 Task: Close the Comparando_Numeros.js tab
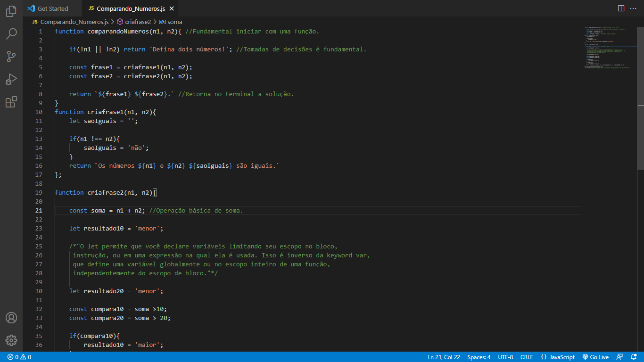click(171, 8)
